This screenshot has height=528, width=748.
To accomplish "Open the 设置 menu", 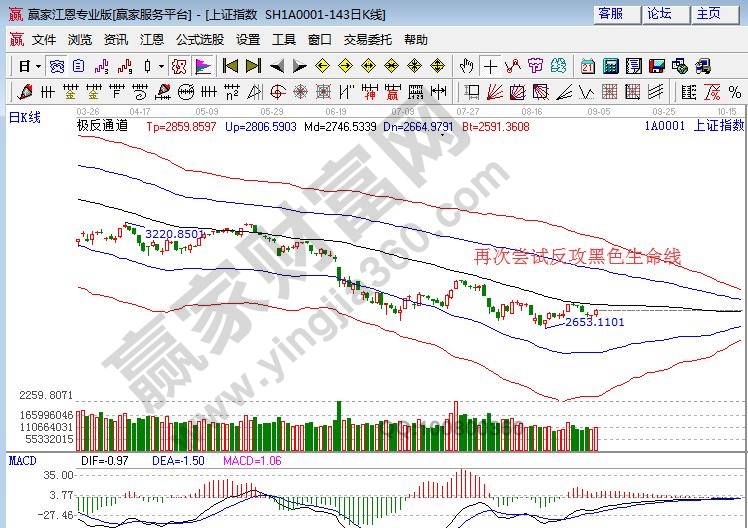I will pos(248,40).
